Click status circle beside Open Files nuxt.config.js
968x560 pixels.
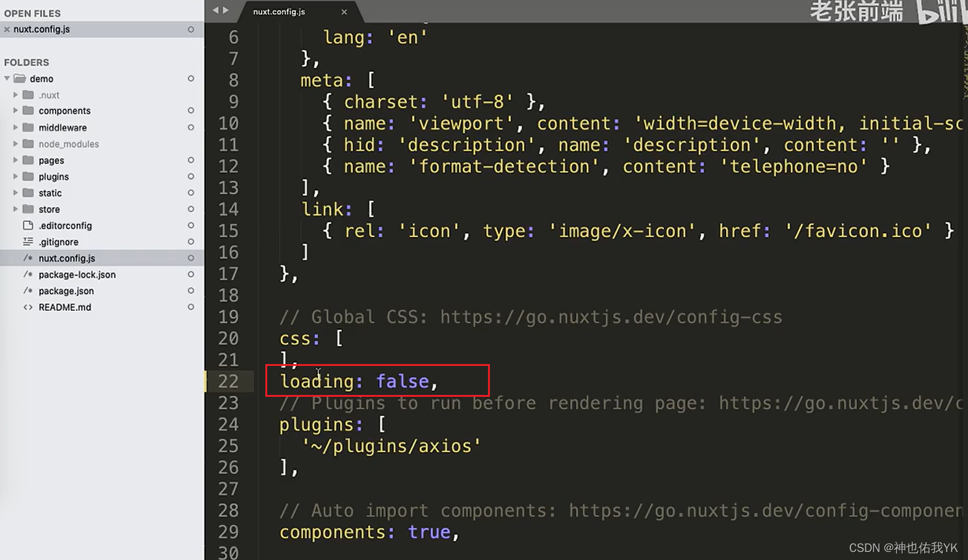(191, 29)
